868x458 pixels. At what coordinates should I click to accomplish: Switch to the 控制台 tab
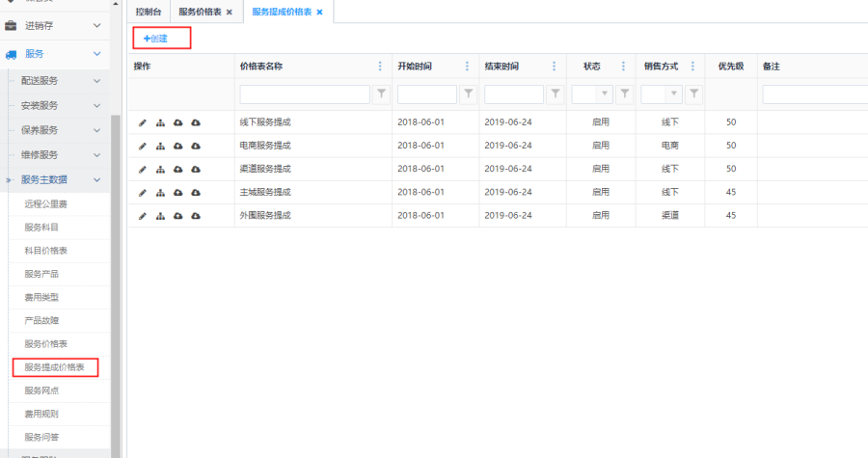(149, 13)
